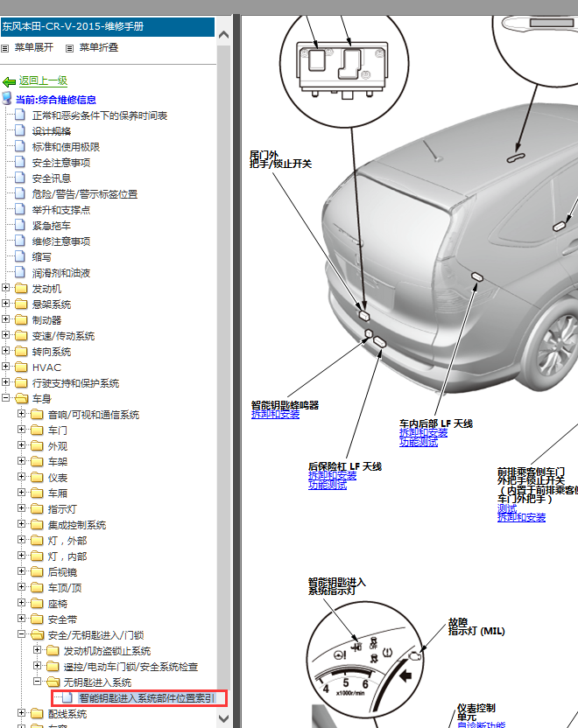Expand the 转向系统 tree node
Screen dimensions: 578x728
coord(5,351)
